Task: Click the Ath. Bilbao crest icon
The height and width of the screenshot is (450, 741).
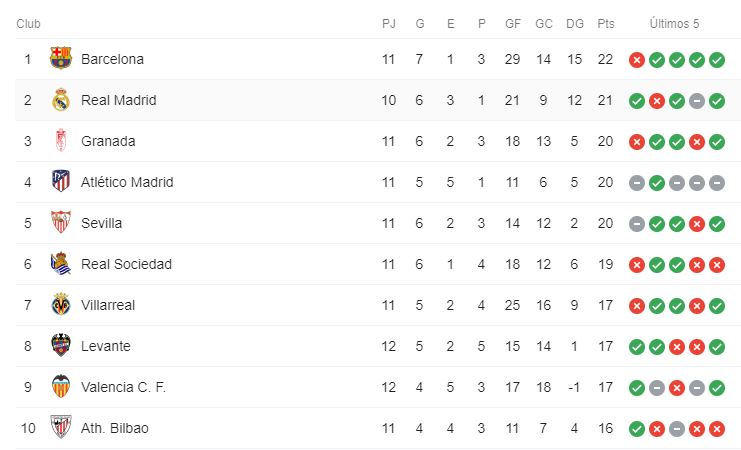Action: click(61, 428)
